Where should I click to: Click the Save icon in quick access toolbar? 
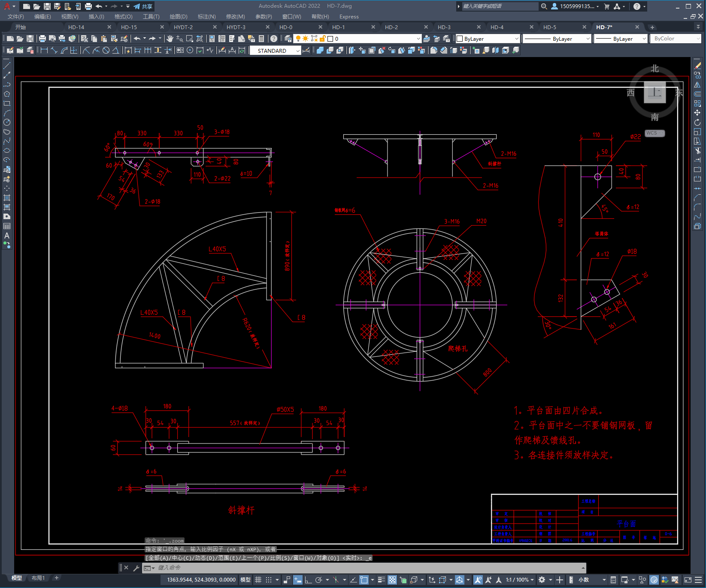[x=47, y=6]
